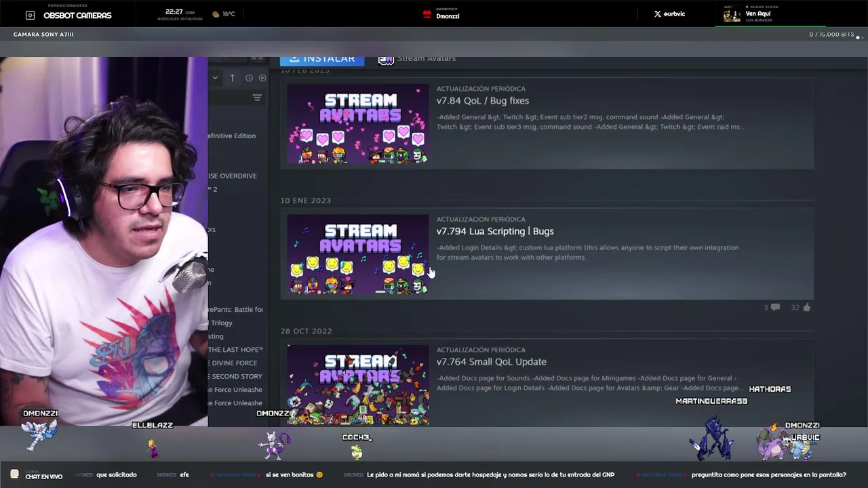
Task: Click the 'Ven Aquí' album art thumbnail
Action: 732,14
